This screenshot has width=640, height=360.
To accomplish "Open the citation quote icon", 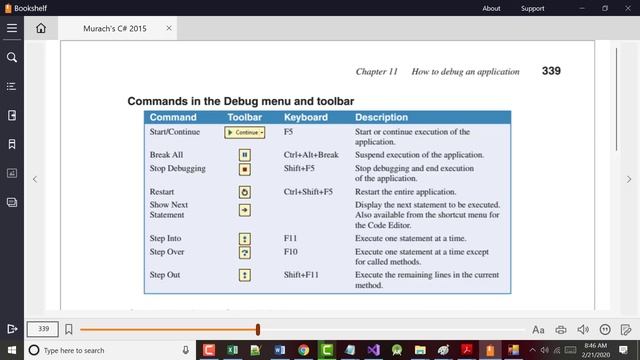I will coord(605,329).
